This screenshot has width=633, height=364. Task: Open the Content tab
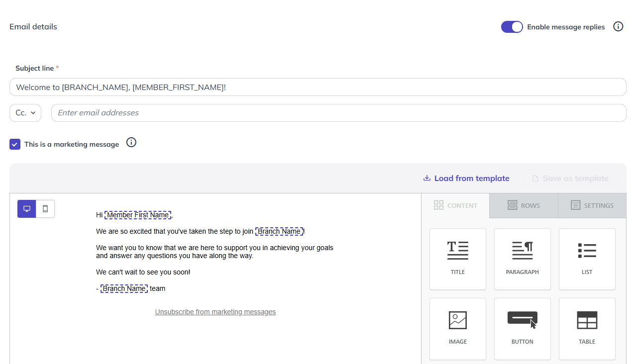click(x=455, y=205)
